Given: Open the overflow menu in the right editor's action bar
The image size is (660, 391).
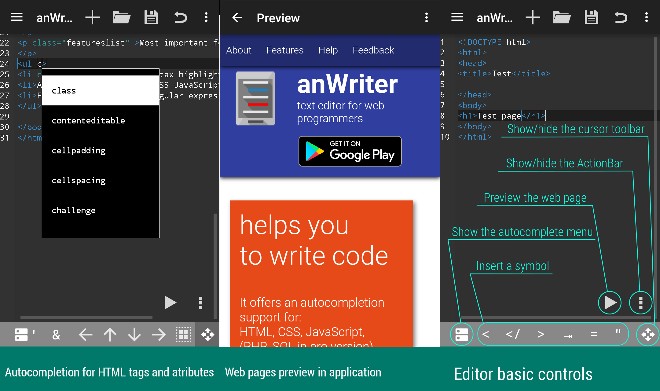Looking at the screenshot, I should 646,17.
